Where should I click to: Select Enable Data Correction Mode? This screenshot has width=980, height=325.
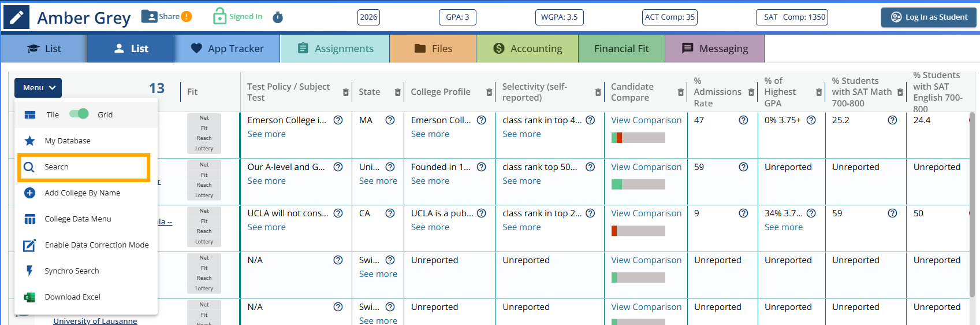[86, 245]
